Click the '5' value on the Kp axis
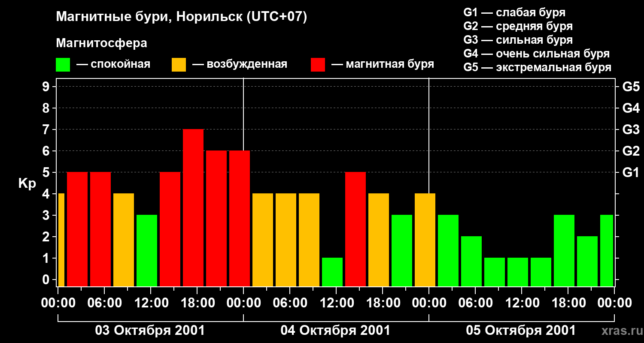Screen dimensions: 644x343 pyautogui.click(x=47, y=172)
